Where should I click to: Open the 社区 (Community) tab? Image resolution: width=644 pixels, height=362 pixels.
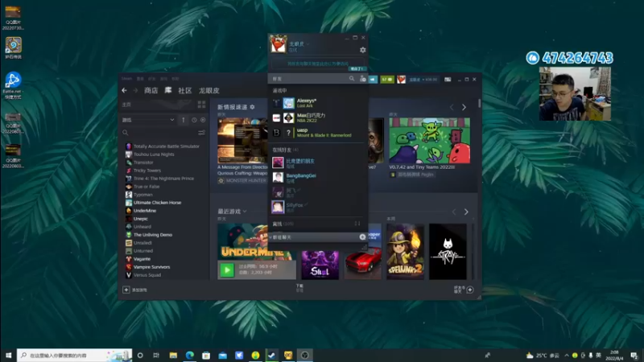pyautogui.click(x=185, y=90)
